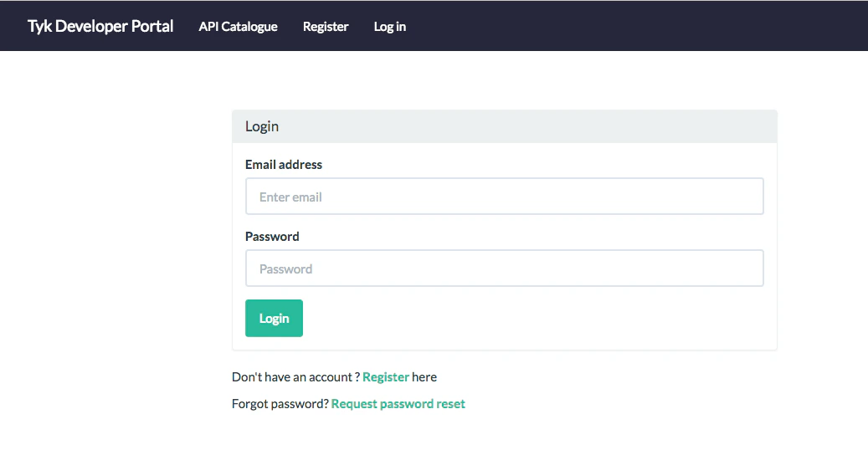Screen dimensions: 868x450
Task: Select Log in from the navigation bar
Action: [x=390, y=27]
